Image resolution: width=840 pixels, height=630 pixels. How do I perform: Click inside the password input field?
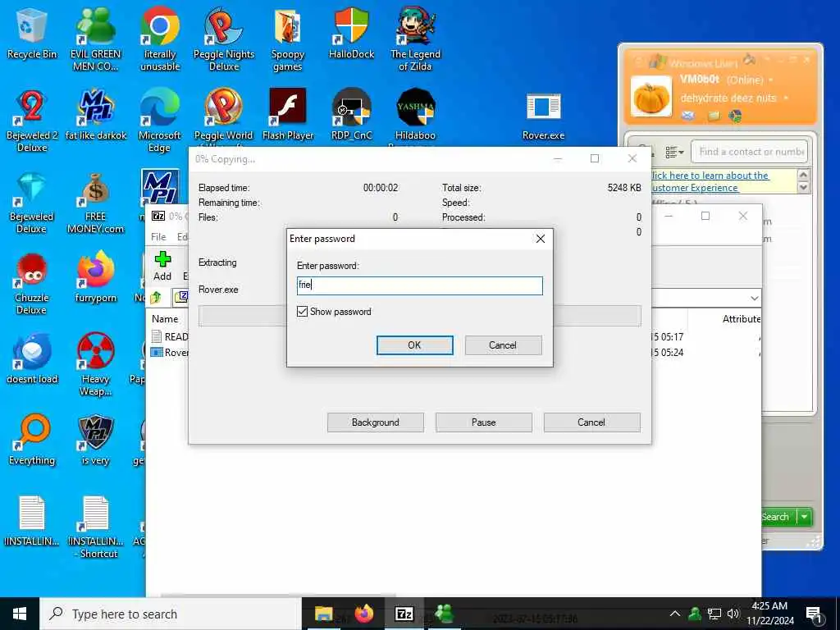pos(419,285)
